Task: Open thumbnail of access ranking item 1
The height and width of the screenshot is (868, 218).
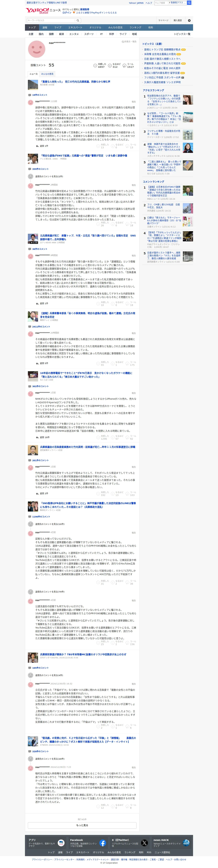Action: (188, 100)
